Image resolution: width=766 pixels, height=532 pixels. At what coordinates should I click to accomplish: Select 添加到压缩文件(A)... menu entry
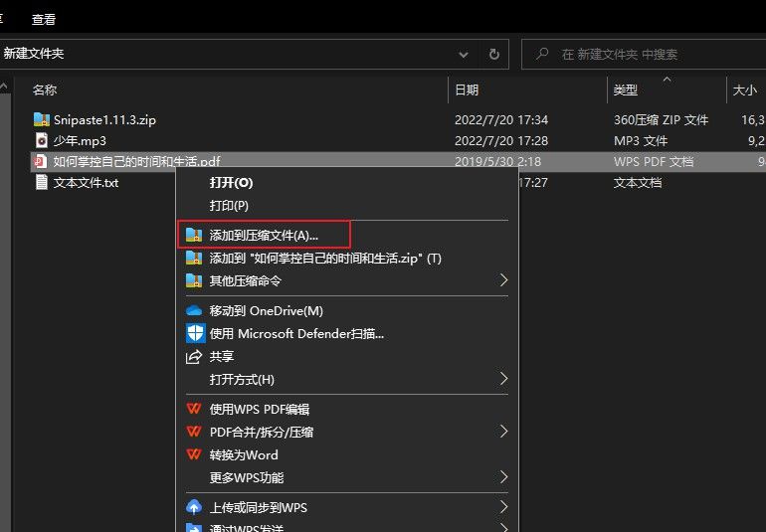tap(264, 236)
